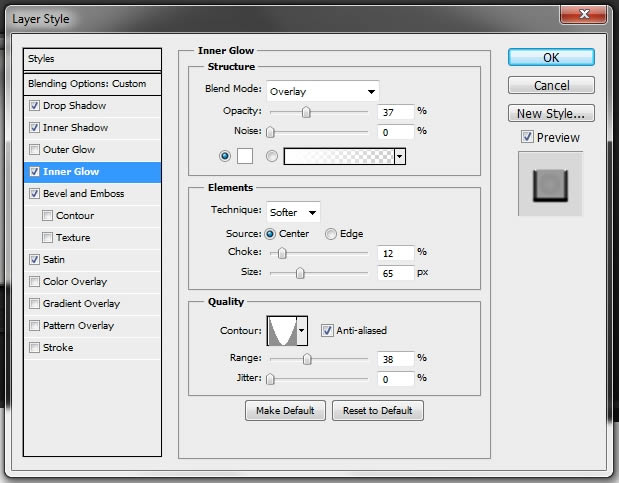
Task: Open the gradient picker arrow next to gradient bar
Action: click(x=400, y=157)
